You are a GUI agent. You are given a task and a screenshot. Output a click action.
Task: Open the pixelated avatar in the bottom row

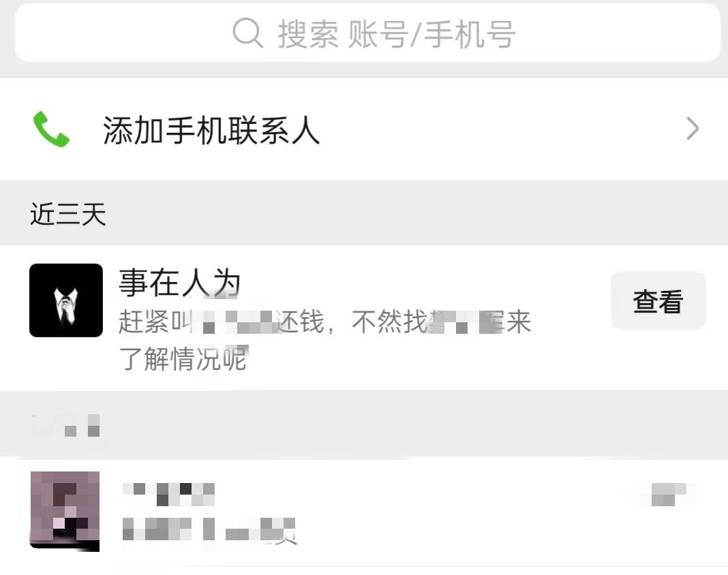click(x=65, y=511)
